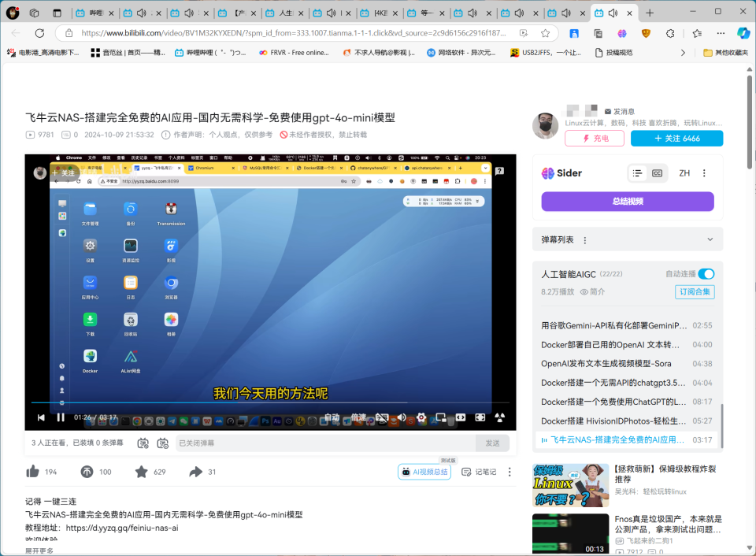Image resolution: width=756 pixels, height=556 pixels.
Task: Play 用谷歌Gemini-API私有化部署 playlist item
Action: 626,325
